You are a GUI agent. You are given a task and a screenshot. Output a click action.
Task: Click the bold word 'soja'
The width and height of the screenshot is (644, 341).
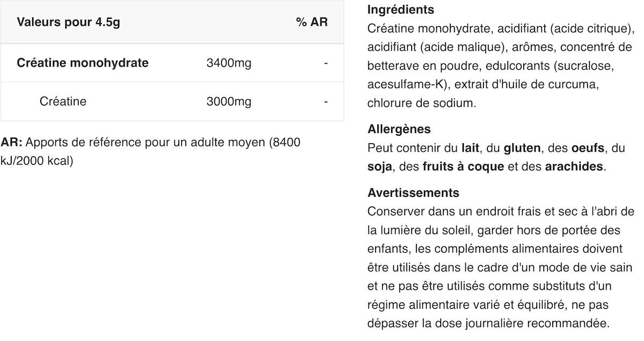click(379, 167)
